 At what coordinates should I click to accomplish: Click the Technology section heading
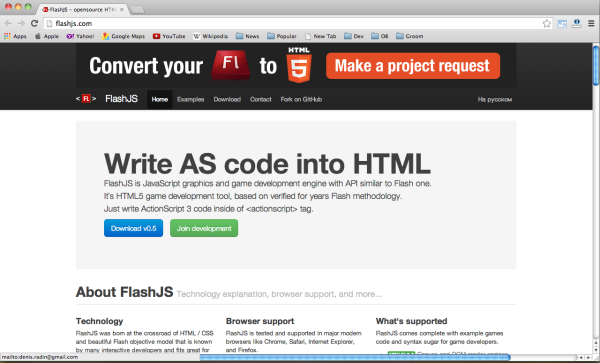[x=99, y=321]
